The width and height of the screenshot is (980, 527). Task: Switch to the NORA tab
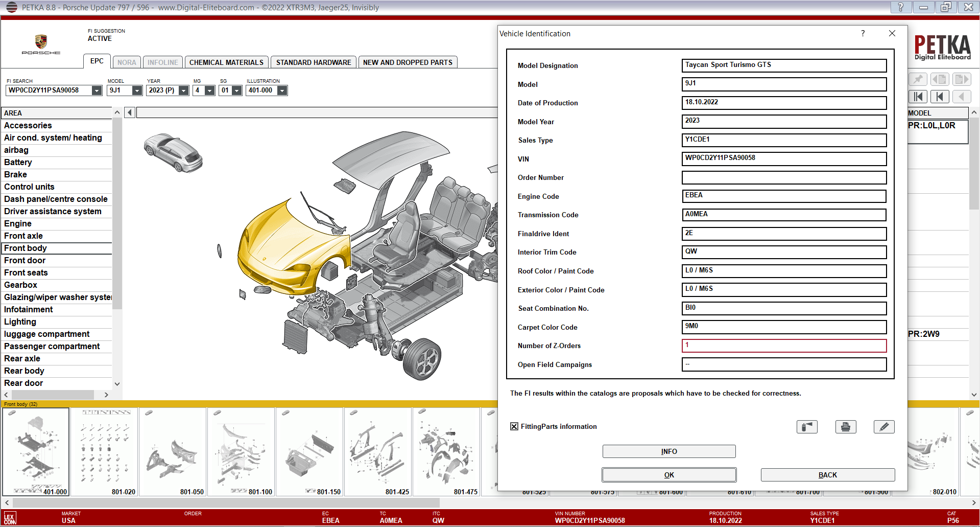pyautogui.click(x=127, y=62)
